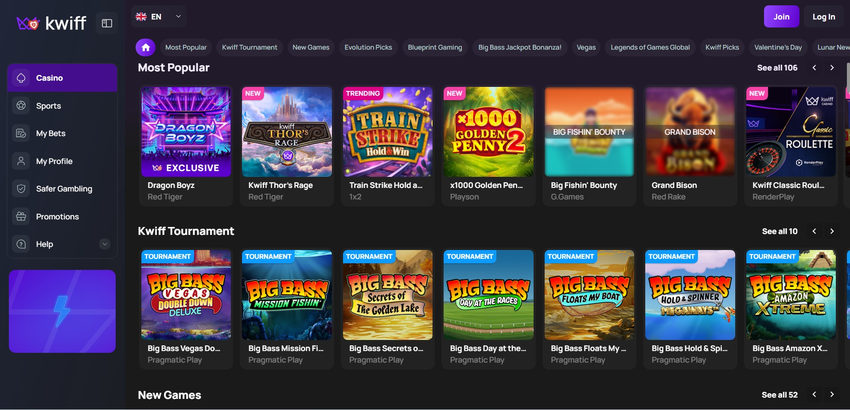The image size is (850, 410).
Task: Click the kwiff logo in the header
Action: tap(50, 22)
